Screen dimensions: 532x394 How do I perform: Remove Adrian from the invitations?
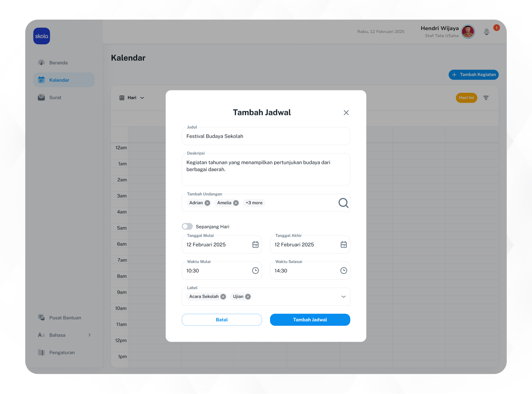point(207,203)
